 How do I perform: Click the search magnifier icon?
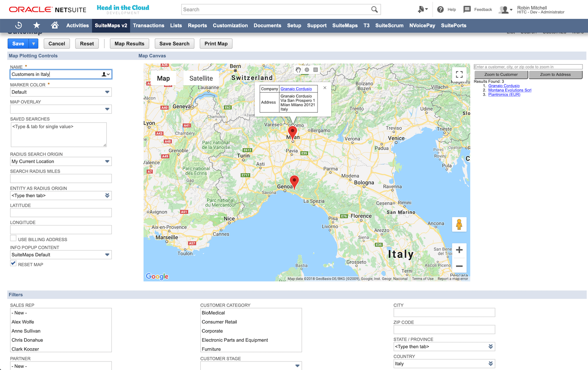pyautogui.click(x=374, y=10)
